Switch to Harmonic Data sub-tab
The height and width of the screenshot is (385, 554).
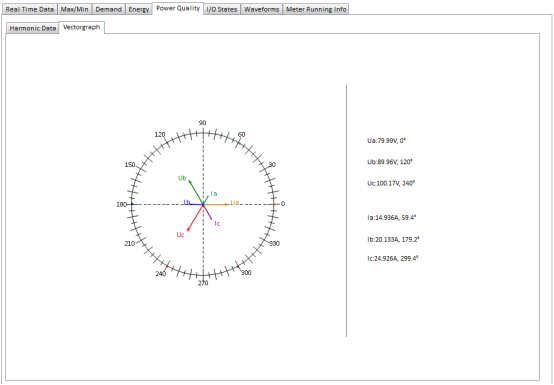point(33,29)
